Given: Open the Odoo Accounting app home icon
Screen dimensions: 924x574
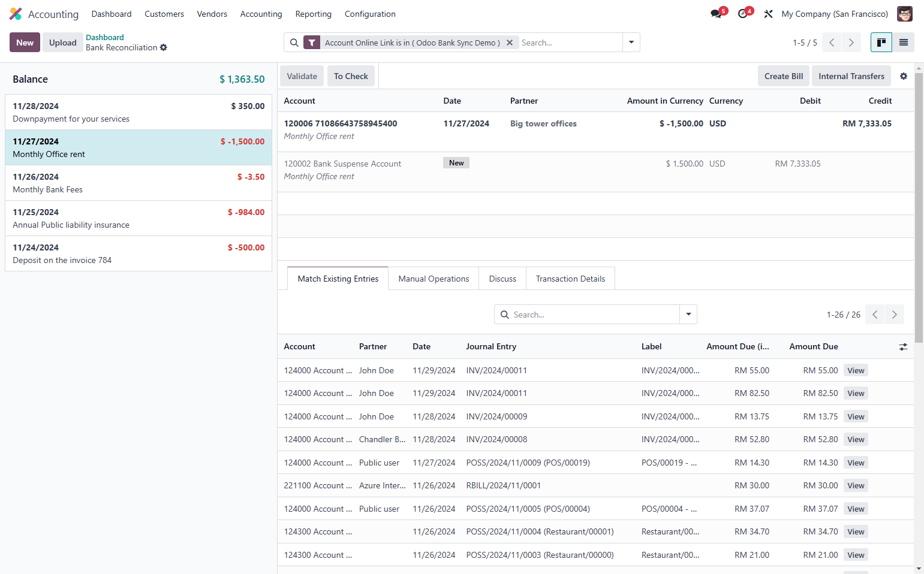Looking at the screenshot, I should coord(16,14).
